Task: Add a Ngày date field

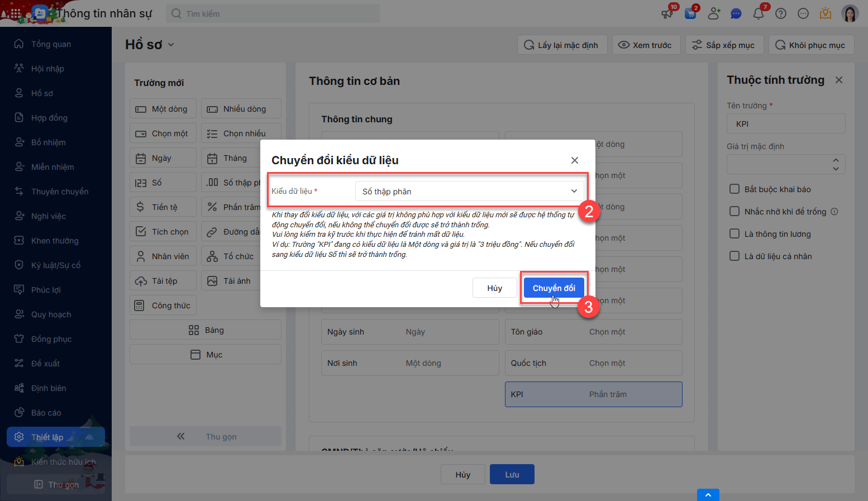Action: tap(163, 158)
